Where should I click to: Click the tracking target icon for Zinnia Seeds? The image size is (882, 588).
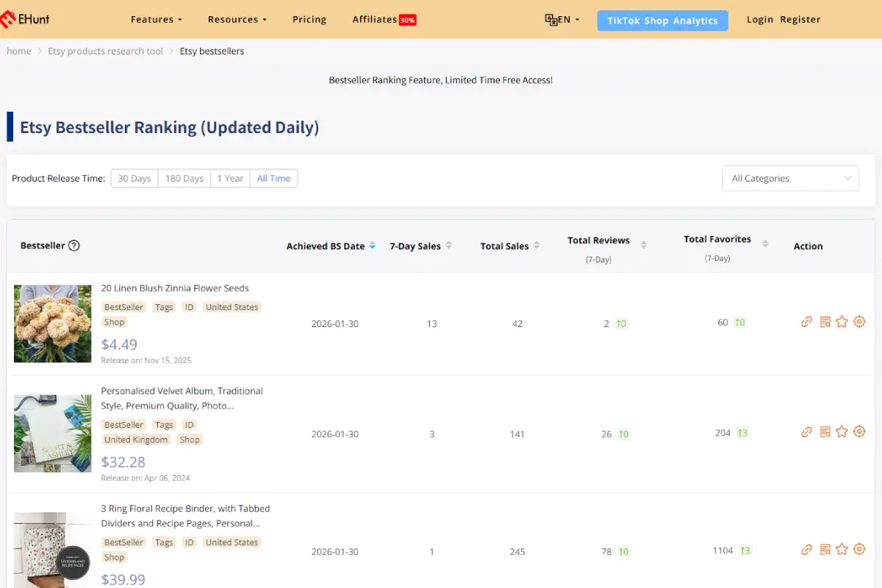click(x=859, y=321)
